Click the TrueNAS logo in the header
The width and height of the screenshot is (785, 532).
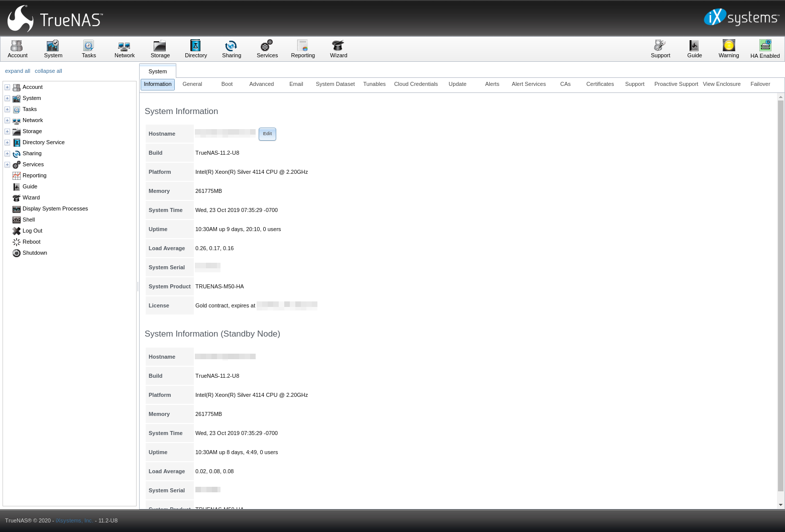coord(55,19)
